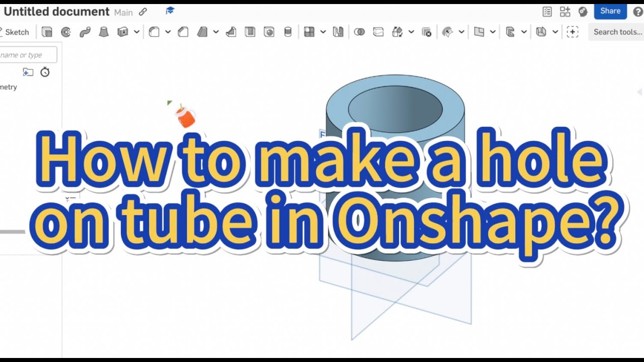Expand the Transform tool dropdown arrow
Image resolution: width=644 pixels, height=362 pixels.
click(411, 32)
